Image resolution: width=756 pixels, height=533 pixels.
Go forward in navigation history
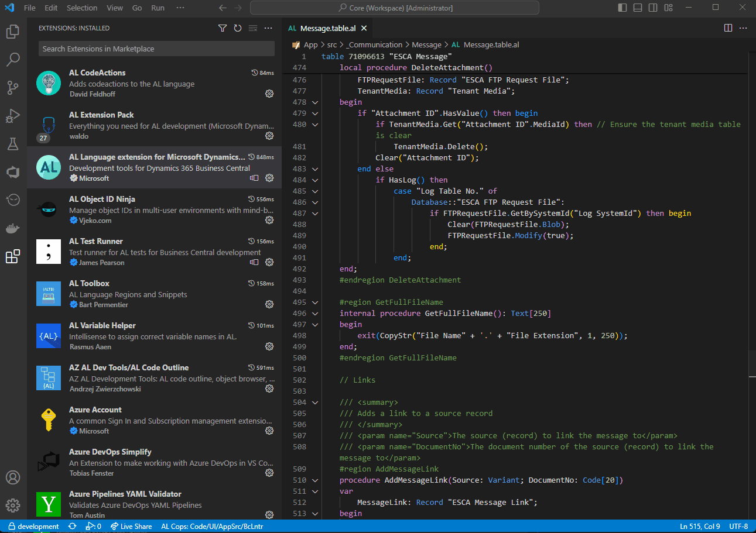pyautogui.click(x=238, y=8)
